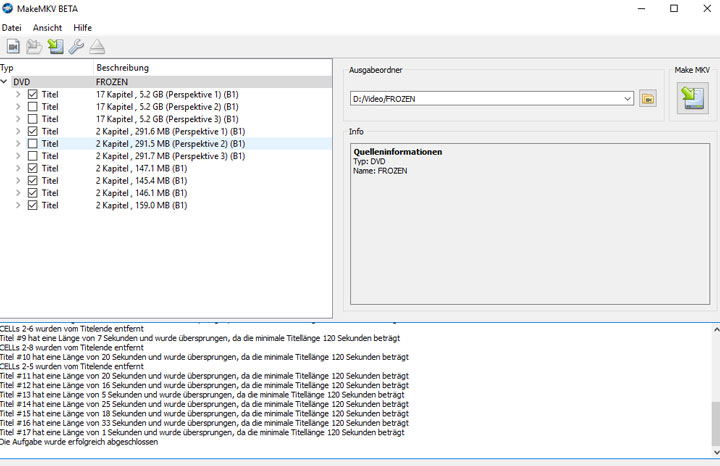
Task: Start conversion with the Make MKV button
Action: pyautogui.click(x=692, y=98)
